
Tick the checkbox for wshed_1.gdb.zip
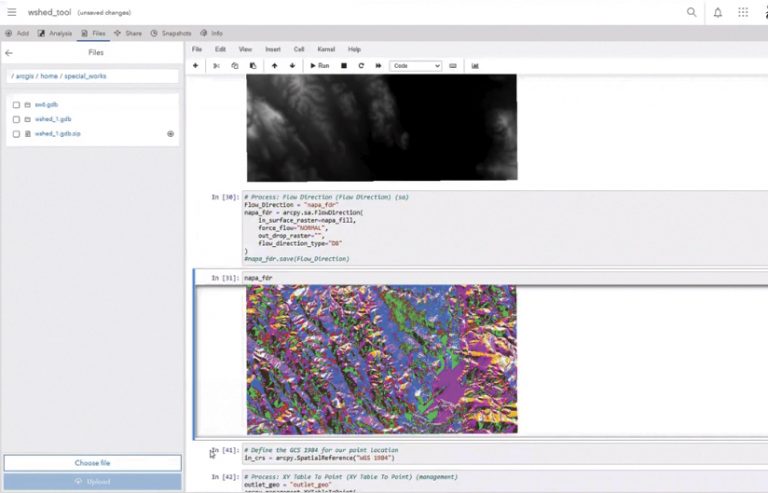16,134
